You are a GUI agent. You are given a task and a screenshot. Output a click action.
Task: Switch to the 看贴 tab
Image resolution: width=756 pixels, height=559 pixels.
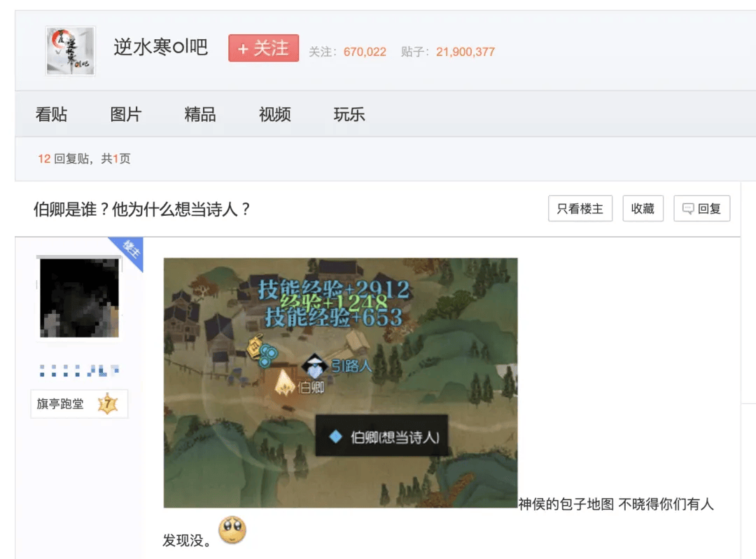coord(51,114)
